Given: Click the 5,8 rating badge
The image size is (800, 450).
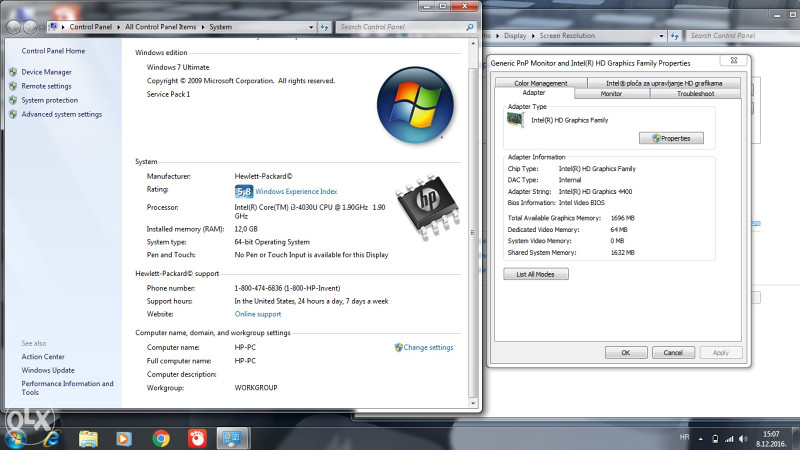Looking at the screenshot, I should (x=244, y=192).
